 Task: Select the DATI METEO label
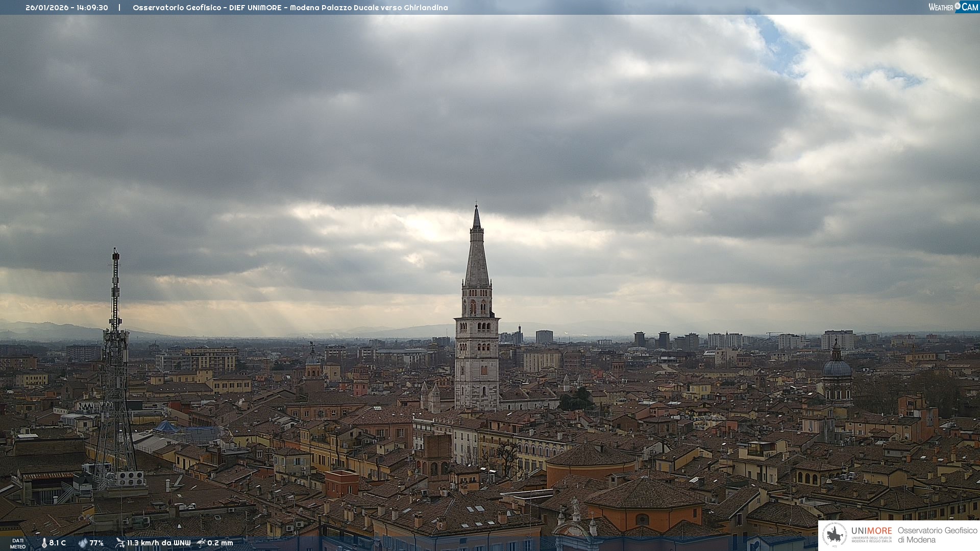18,543
